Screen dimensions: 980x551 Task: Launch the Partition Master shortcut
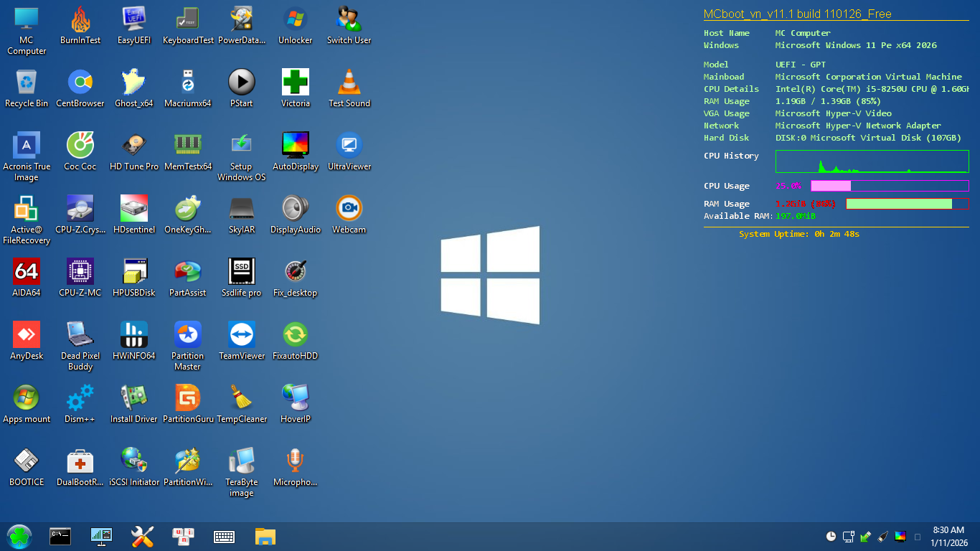pos(188,336)
